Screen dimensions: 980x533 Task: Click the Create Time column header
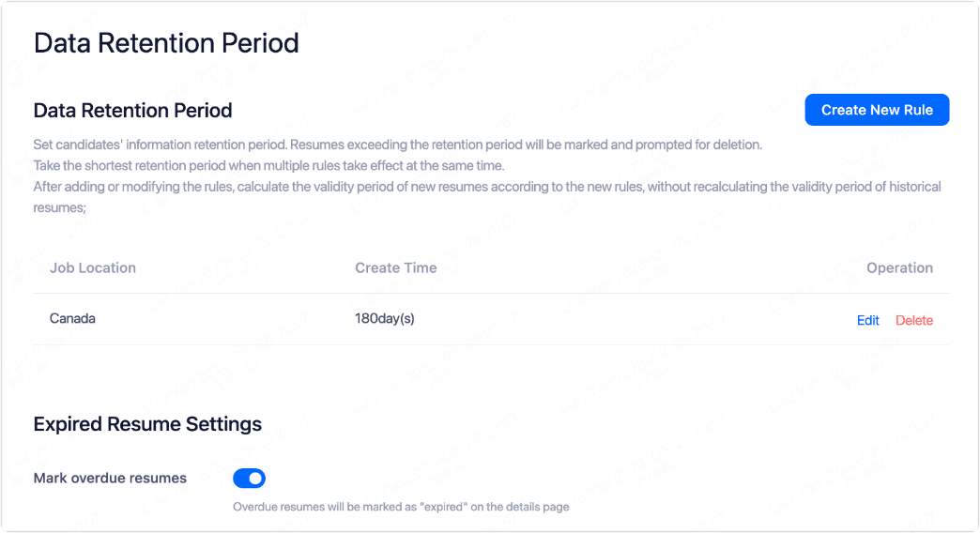395,267
